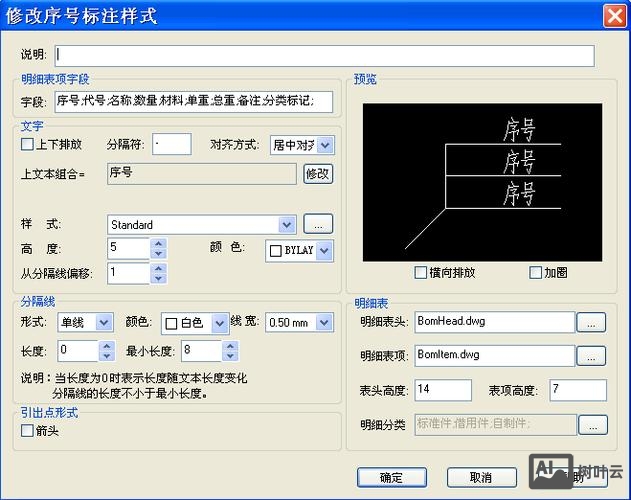Decrease the 最小长度 value with down arrow

[x=230, y=356]
